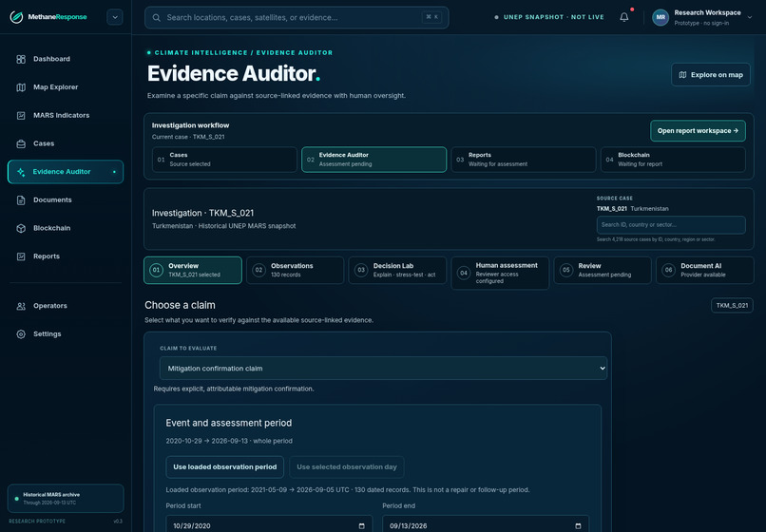The width and height of the screenshot is (766, 532).
Task: Click the Cases briefcase icon
Action: pyautogui.click(x=21, y=143)
